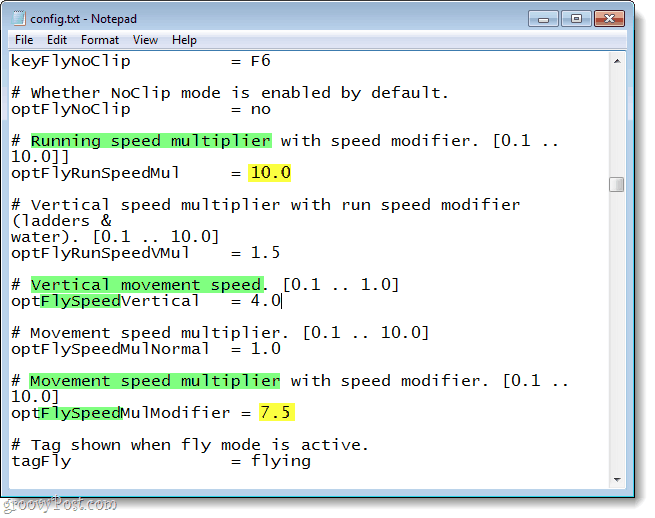The width and height of the screenshot is (655, 518).
Task: Click highlighted 'Movement speed multiplier' comment
Action: point(155,381)
